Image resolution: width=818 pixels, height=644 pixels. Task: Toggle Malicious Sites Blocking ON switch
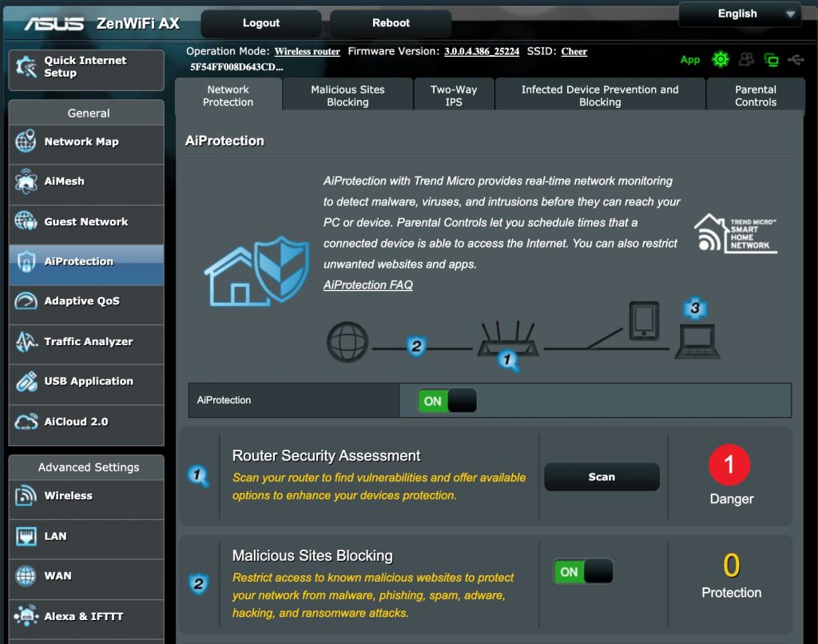coord(583,571)
